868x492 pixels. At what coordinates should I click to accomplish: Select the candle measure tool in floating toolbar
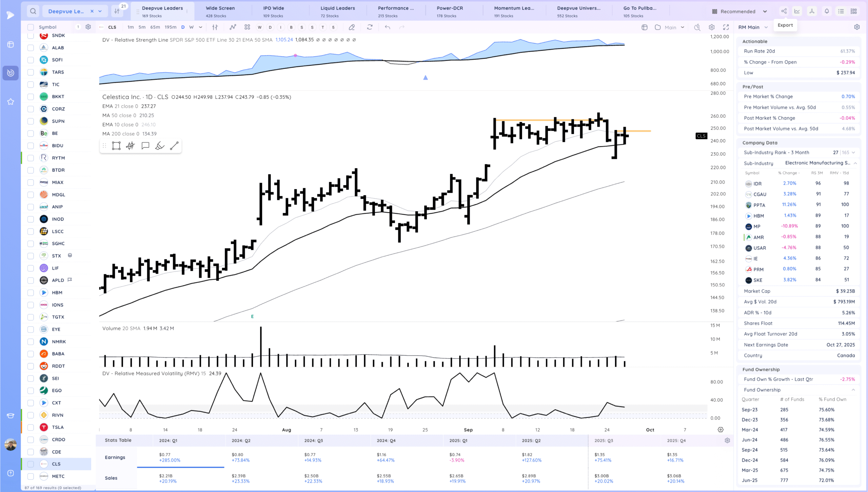tap(131, 146)
